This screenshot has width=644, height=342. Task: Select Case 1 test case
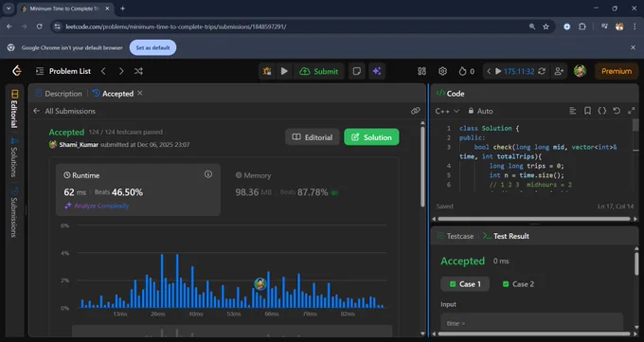(465, 284)
